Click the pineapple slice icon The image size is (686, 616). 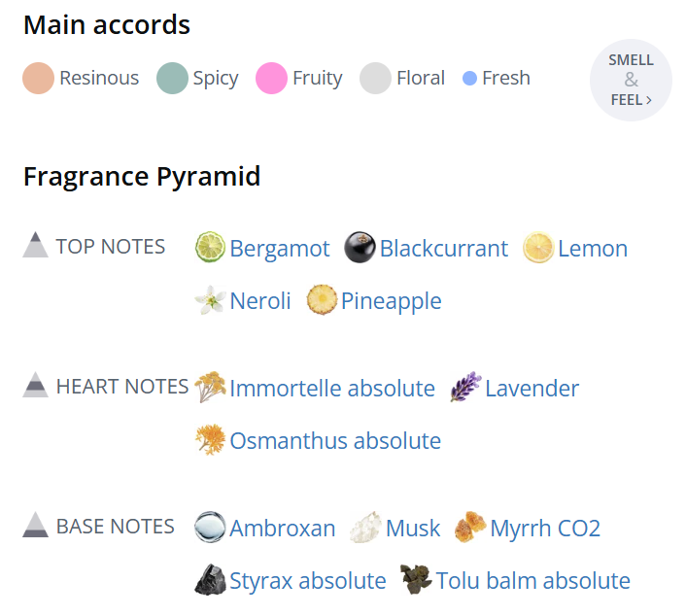322,300
